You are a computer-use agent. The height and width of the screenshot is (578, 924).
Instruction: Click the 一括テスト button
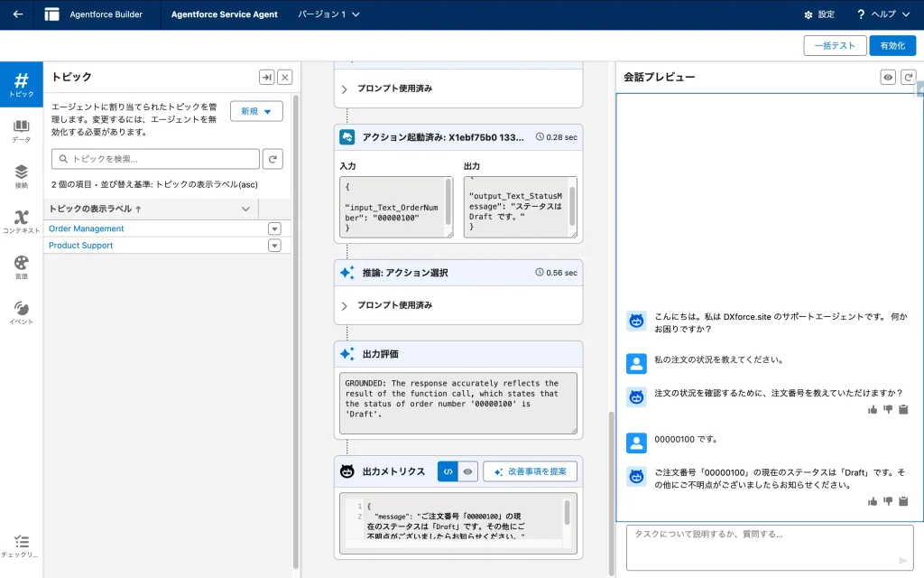(x=834, y=46)
